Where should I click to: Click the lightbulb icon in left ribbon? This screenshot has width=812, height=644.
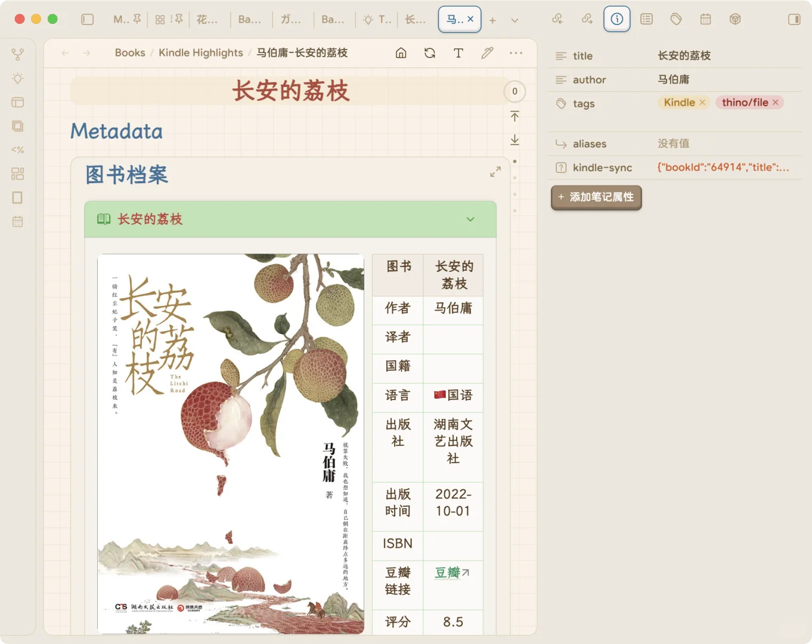click(x=18, y=78)
